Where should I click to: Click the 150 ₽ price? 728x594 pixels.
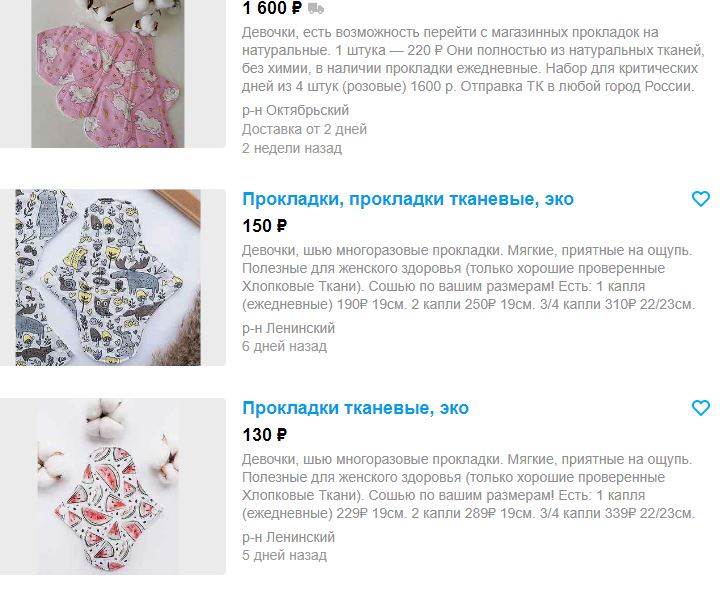pos(265,226)
